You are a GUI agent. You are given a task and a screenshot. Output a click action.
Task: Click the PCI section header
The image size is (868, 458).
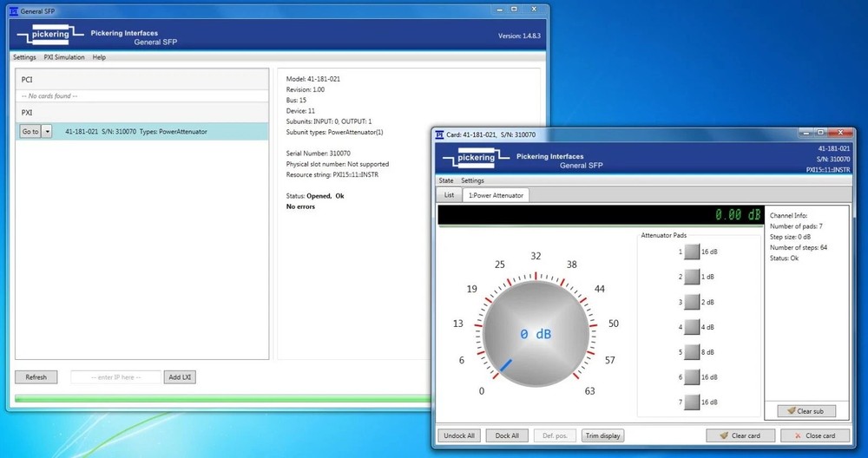pyautogui.click(x=141, y=80)
